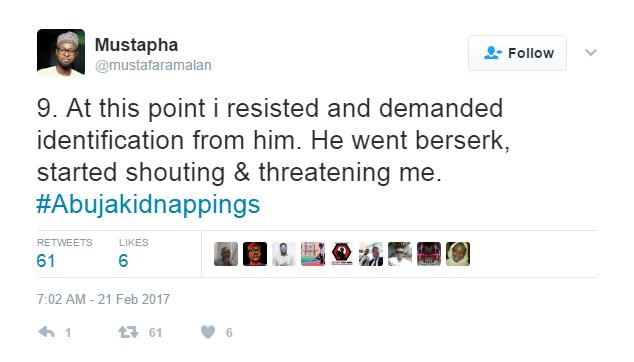The height and width of the screenshot is (362, 634).
Task: Open the second avatar in red cap
Action: point(255,254)
